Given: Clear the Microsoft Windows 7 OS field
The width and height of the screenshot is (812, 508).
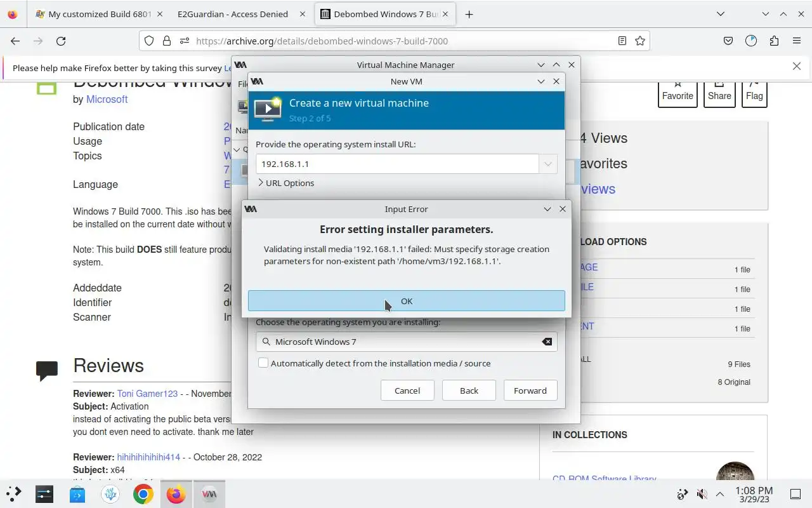Looking at the screenshot, I should point(547,342).
